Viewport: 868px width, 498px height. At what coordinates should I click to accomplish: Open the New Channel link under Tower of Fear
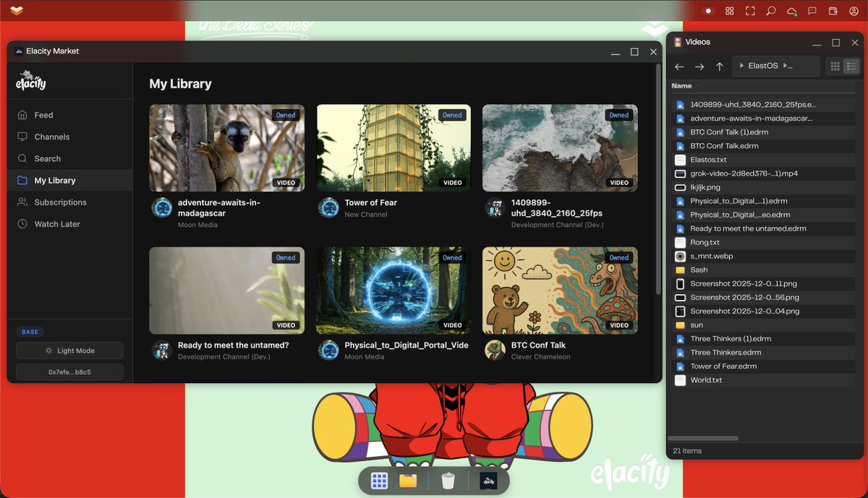click(x=366, y=214)
